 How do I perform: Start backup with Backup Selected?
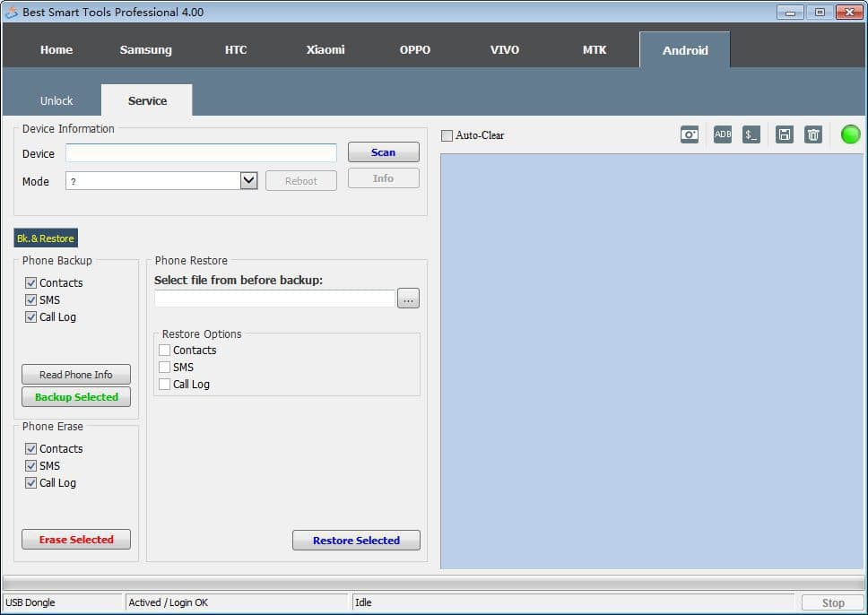pyautogui.click(x=76, y=397)
